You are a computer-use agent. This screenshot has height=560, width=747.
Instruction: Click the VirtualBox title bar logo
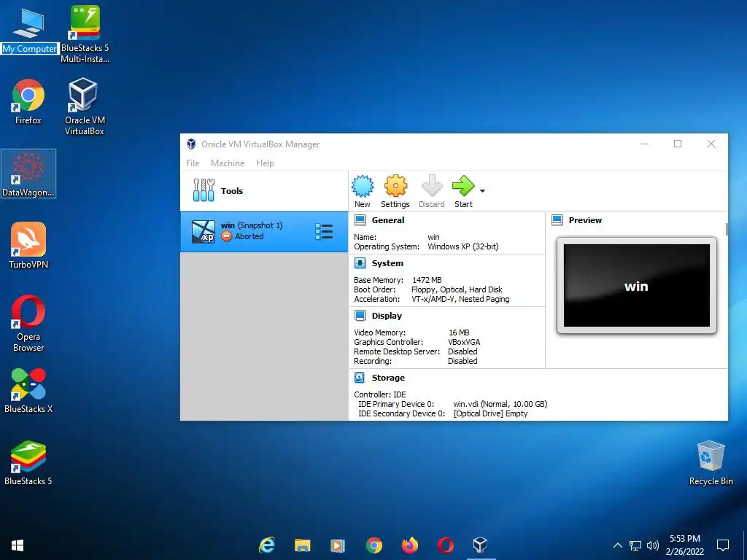coord(191,144)
